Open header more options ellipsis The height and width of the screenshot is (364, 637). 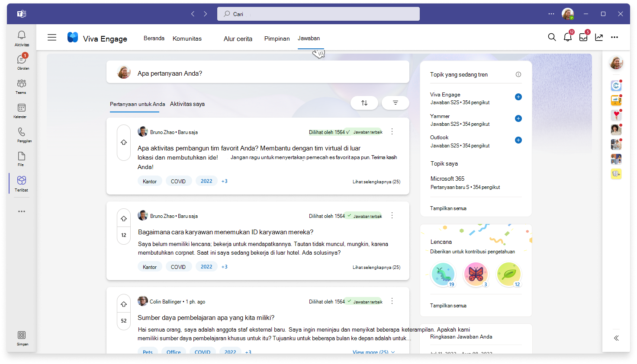(x=614, y=37)
